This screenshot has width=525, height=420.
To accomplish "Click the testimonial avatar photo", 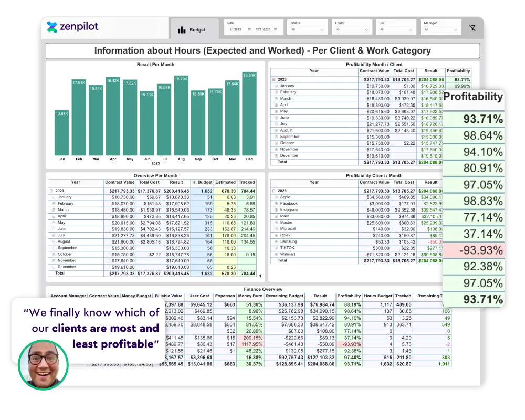I will (43, 362).
